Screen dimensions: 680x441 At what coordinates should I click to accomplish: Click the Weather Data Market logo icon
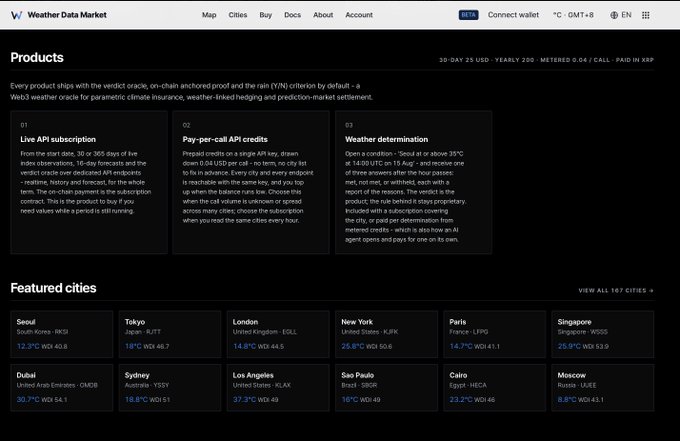pos(16,15)
